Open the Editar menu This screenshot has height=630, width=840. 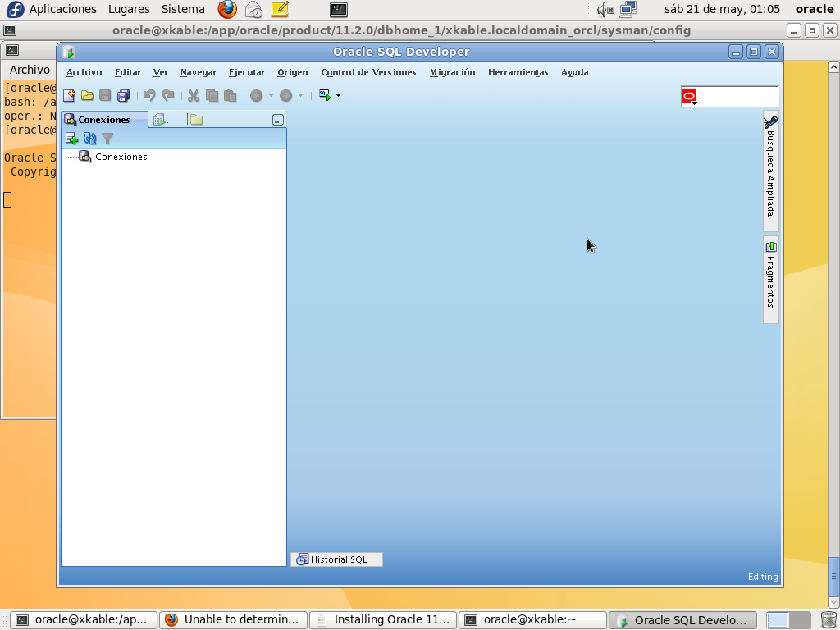(127, 72)
